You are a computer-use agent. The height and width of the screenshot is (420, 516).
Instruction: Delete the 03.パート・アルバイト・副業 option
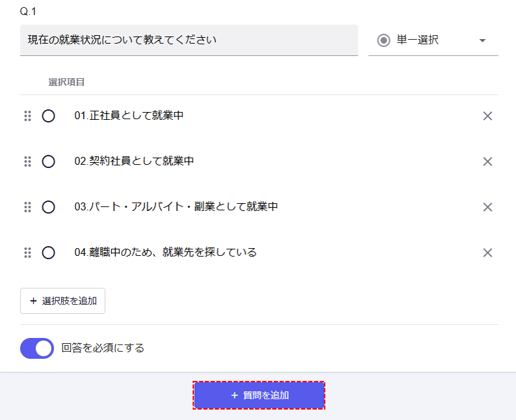[487, 207]
